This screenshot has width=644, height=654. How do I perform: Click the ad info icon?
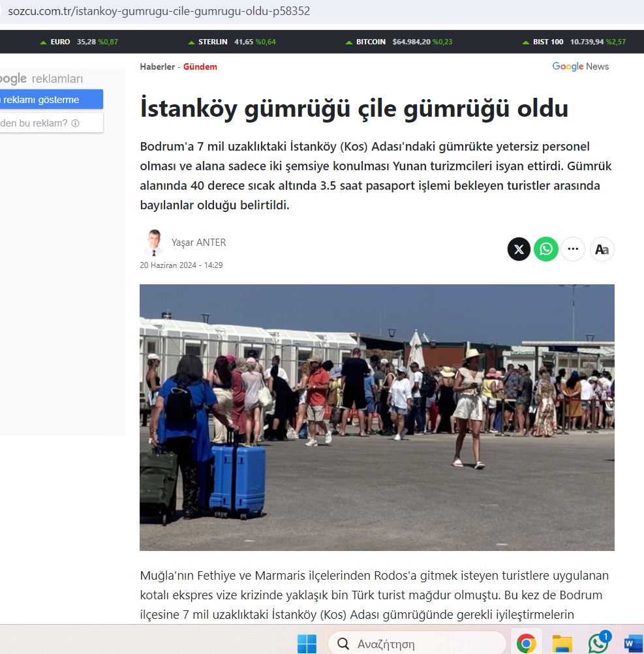(x=75, y=123)
